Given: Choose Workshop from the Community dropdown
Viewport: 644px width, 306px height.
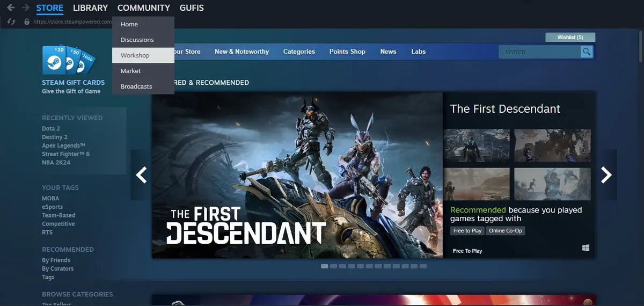Looking at the screenshot, I should 143,55.
